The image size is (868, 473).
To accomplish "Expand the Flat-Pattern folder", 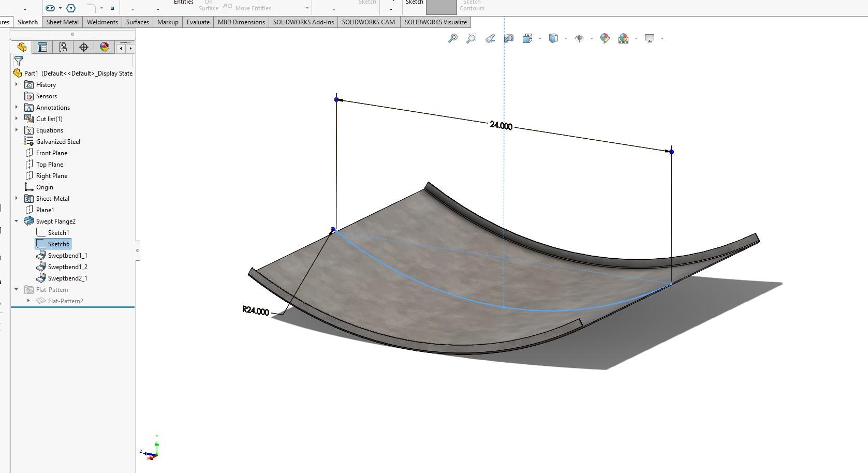I will 16,289.
